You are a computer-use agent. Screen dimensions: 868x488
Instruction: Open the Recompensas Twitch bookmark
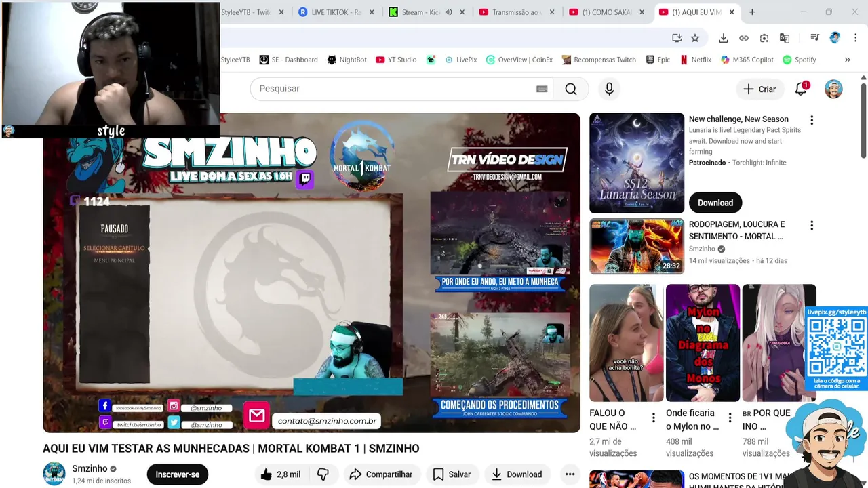[x=599, y=60]
